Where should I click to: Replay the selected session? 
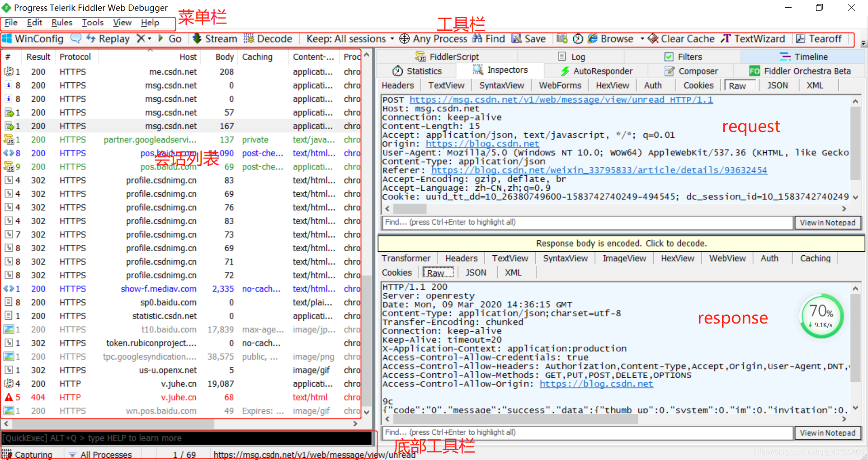[x=108, y=39]
